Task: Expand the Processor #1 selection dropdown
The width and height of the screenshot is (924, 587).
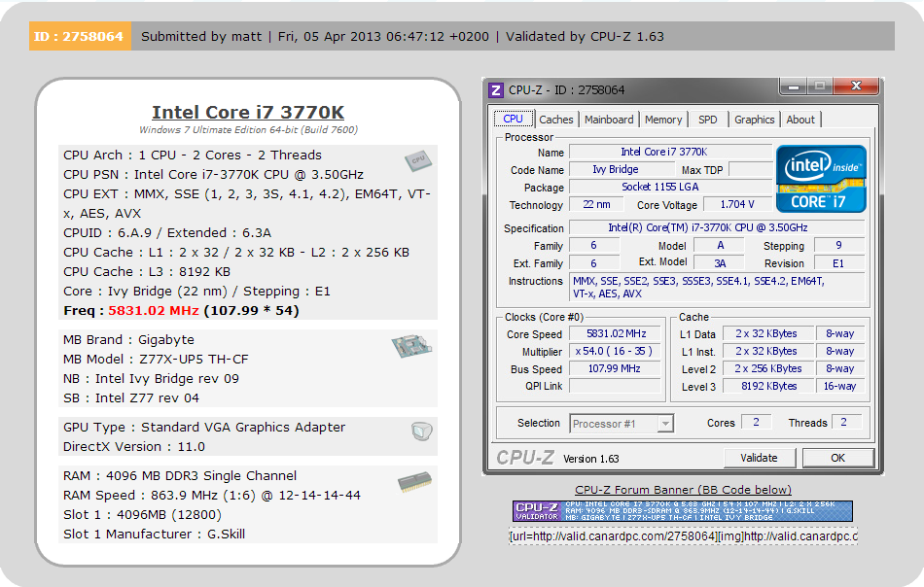Action: point(665,424)
